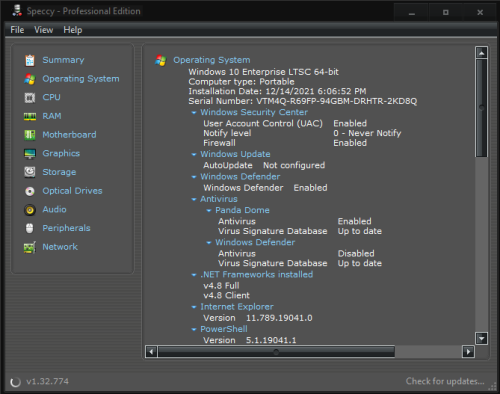Click the 'v4.8 Client' entry
Viewport: 500px width, 394px height.
click(x=226, y=295)
